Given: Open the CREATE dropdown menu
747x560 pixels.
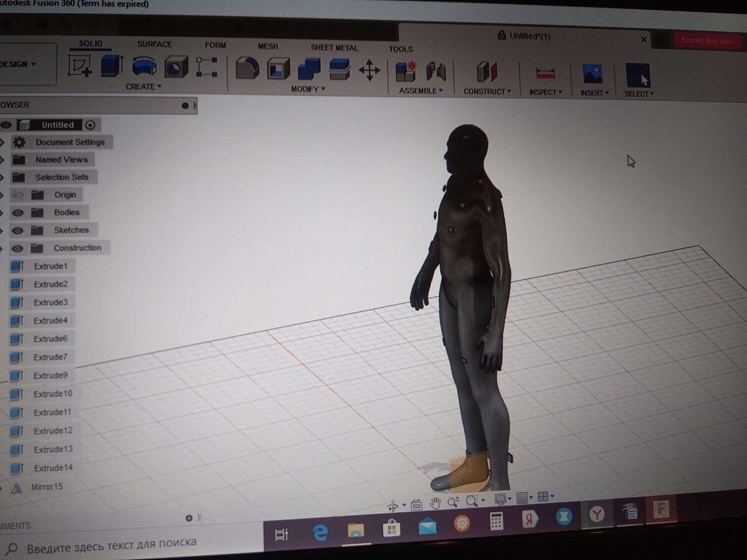Looking at the screenshot, I should click(143, 86).
